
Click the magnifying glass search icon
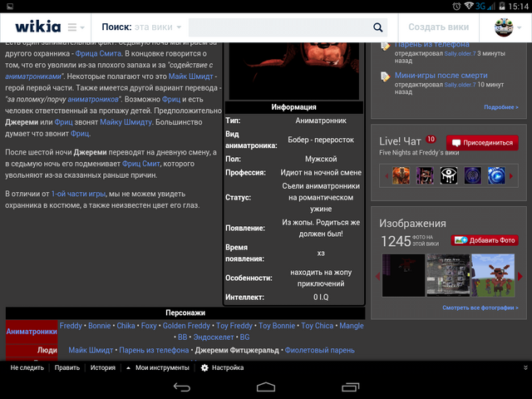[377, 27]
